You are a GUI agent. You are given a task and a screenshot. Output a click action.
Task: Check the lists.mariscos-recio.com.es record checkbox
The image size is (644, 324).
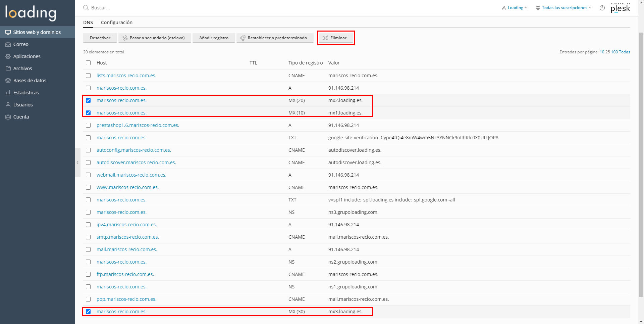point(88,76)
